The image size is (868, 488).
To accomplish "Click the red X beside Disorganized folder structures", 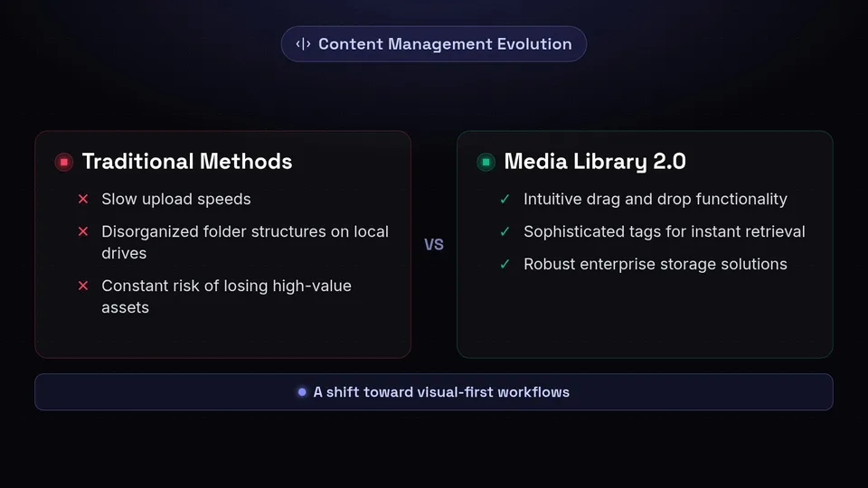I will (83, 231).
